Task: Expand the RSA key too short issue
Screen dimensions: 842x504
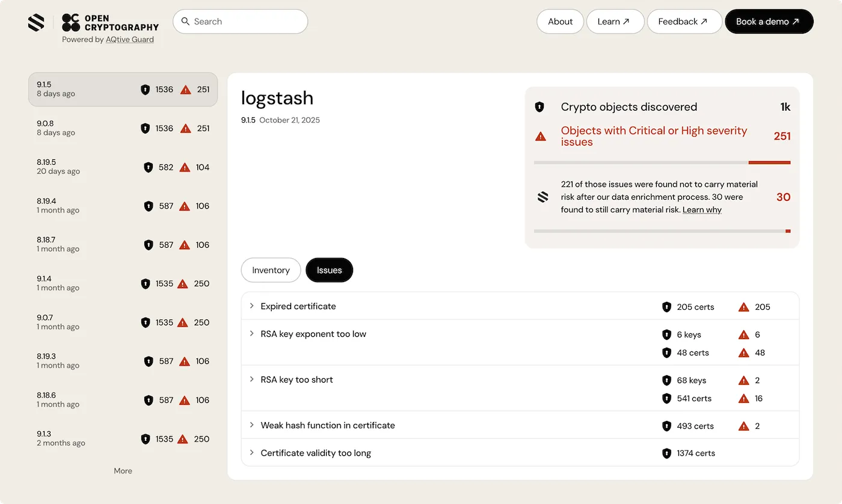Action: coord(252,380)
